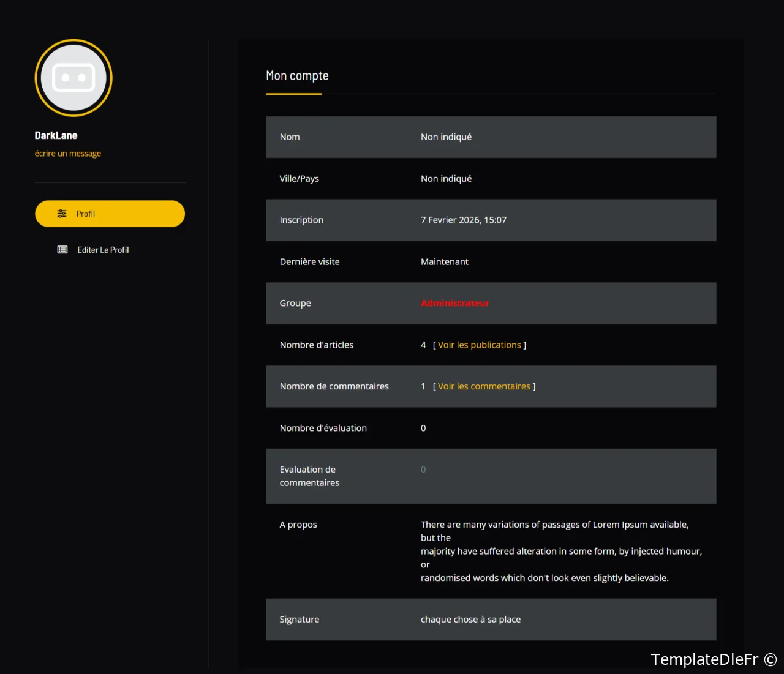Click the robot avatar profile picture
The width and height of the screenshot is (784, 674).
pos(73,78)
